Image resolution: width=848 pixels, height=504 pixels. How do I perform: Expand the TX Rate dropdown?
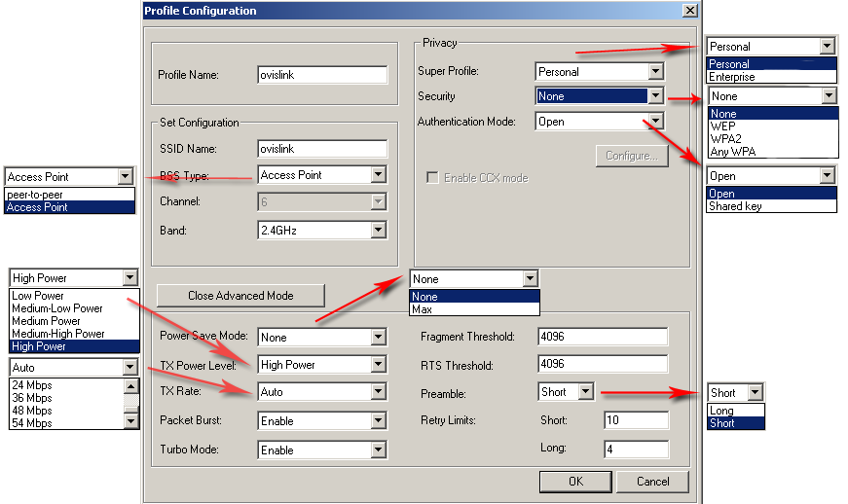379,392
